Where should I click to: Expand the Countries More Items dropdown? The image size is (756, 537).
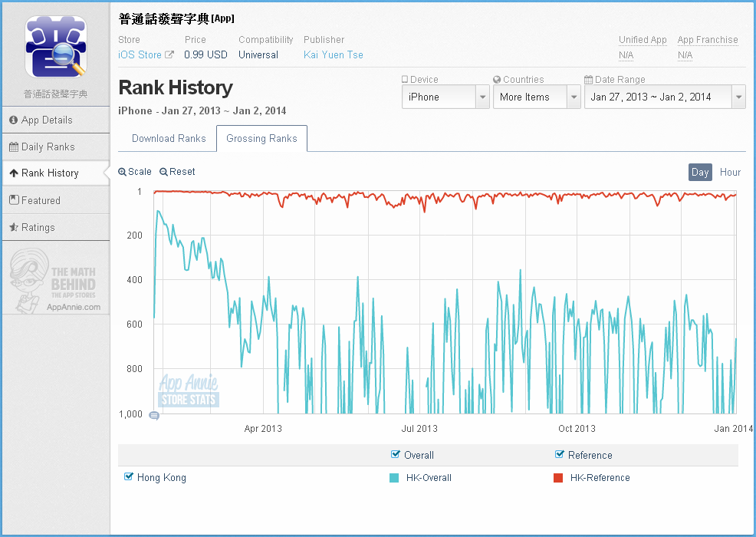tap(536, 97)
